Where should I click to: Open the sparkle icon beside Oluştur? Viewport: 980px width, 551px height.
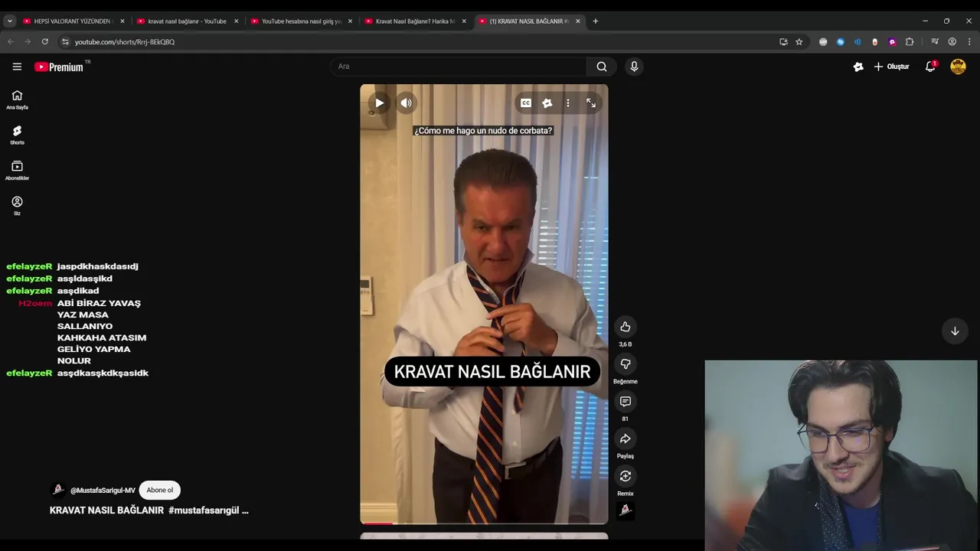tap(858, 67)
